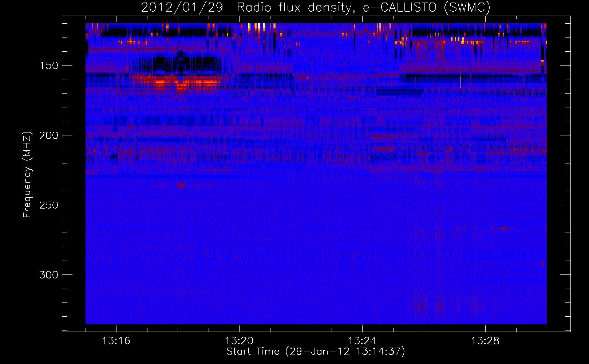Click the "Start Time (29-Jan-12 13:14:37)" label
The height and width of the screenshot is (364, 589).
coord(316,352)
